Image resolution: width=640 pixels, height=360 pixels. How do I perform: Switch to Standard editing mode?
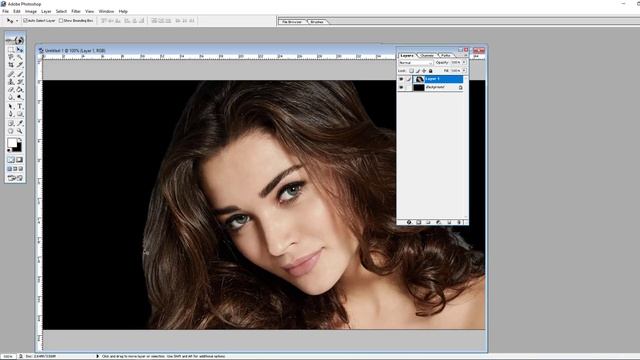coord(11,160)
